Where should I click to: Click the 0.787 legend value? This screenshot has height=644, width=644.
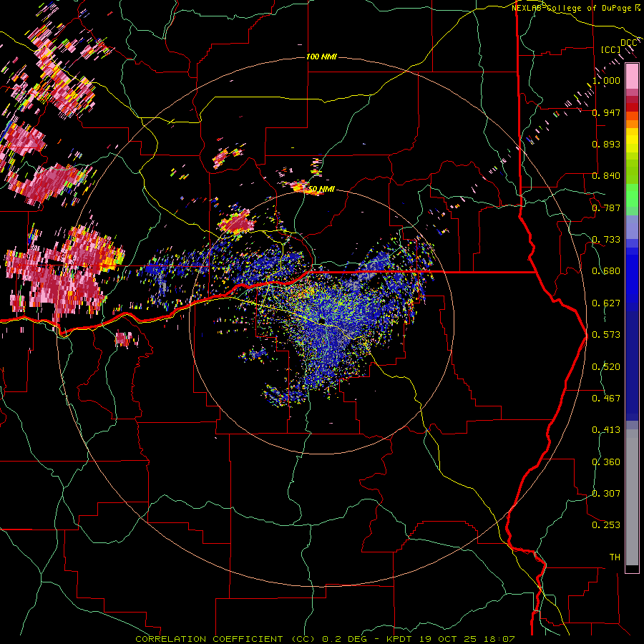point(606,208)
